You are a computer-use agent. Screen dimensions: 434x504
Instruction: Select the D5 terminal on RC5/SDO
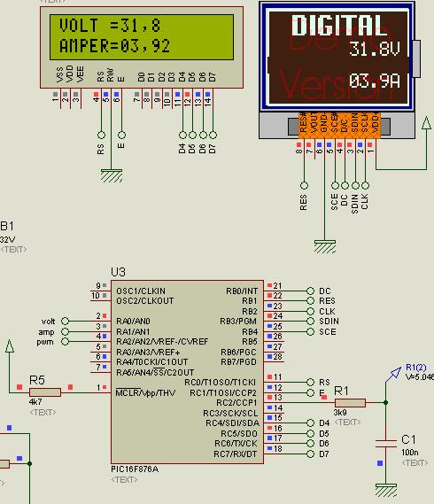pos(310,433)
